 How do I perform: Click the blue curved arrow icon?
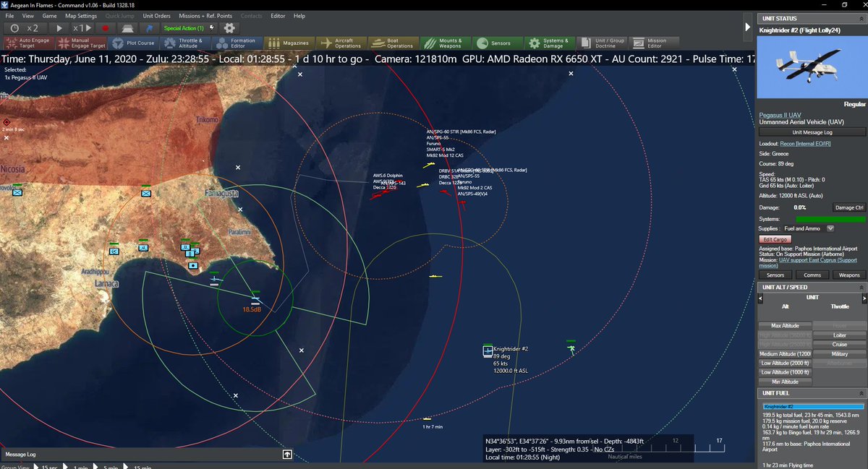149,27
